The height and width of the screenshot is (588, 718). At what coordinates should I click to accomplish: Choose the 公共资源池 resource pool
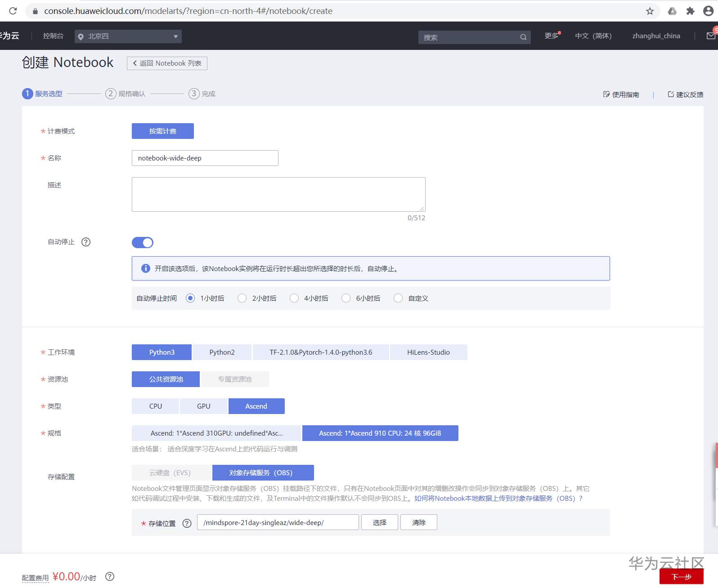(x=166, y=379)
